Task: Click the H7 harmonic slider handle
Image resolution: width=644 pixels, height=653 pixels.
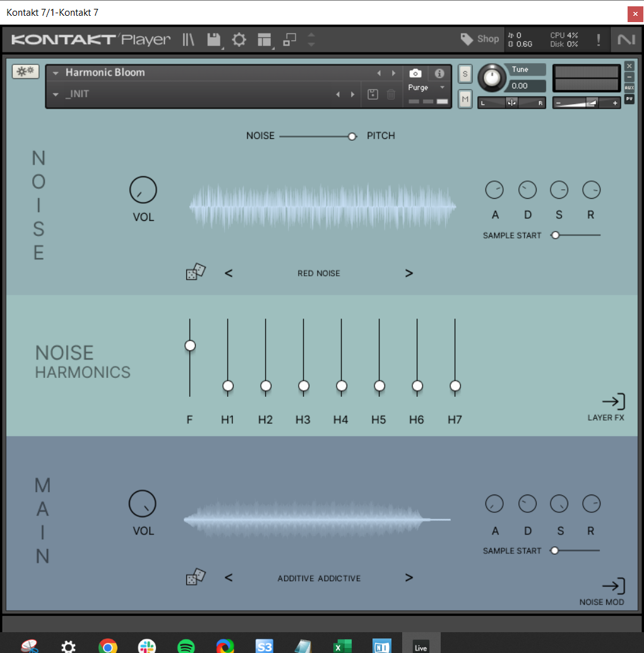Action: tap(455, 386)
